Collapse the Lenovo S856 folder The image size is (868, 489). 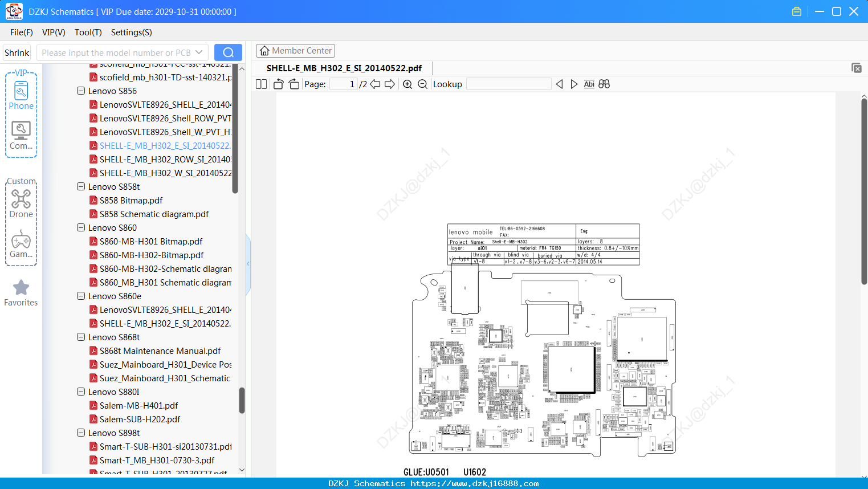81,91
